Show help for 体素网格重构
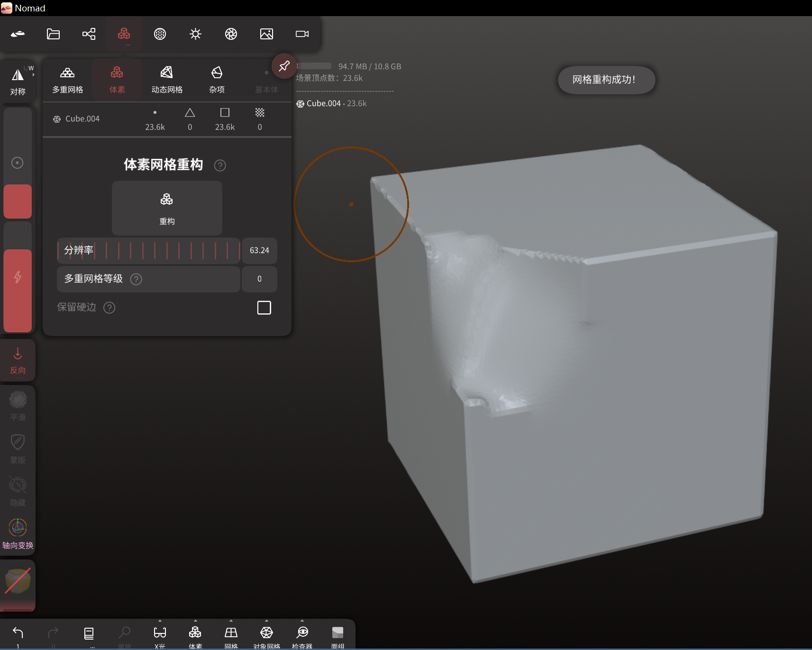The image size is (812, 650). [x=220, y=165]
